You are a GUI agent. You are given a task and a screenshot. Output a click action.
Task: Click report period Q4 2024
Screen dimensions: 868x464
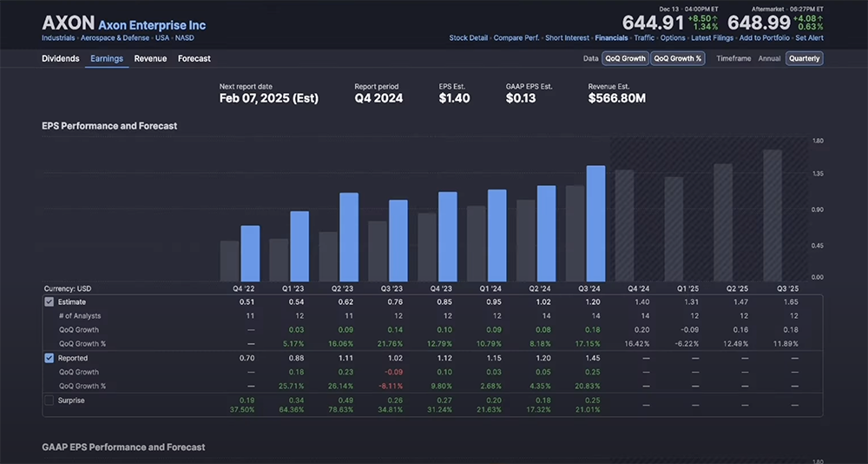coord(378,99)
